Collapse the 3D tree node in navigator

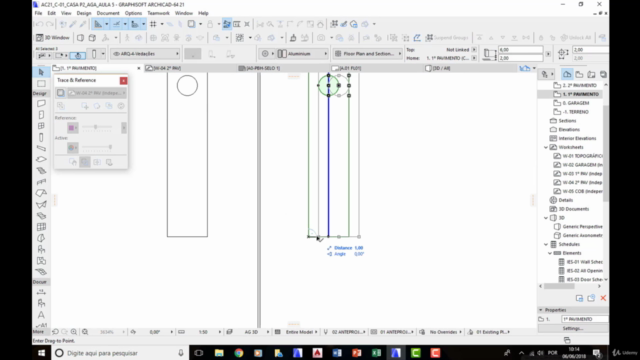[546, 218]
